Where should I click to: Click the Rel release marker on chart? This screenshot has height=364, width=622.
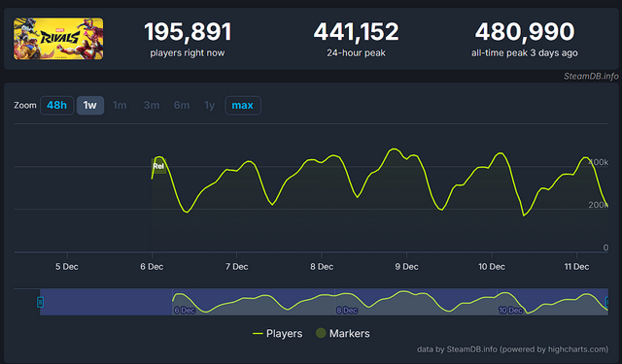coord(158,166)
